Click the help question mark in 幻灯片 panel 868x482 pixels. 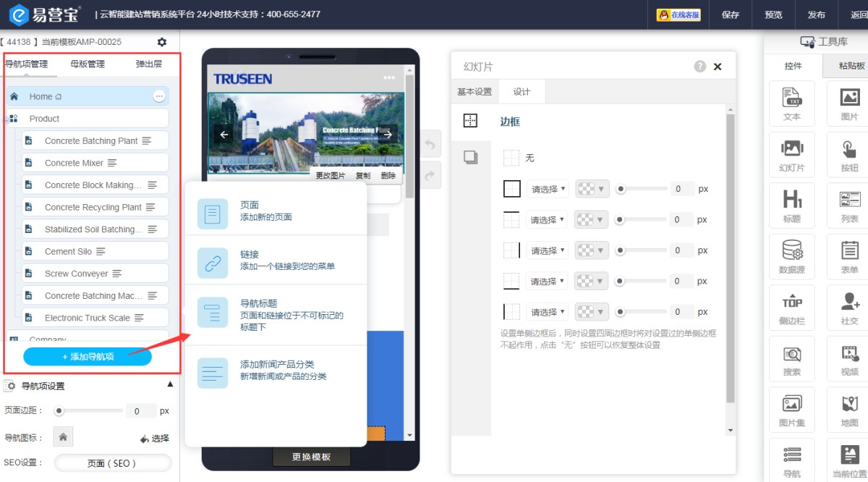click(699, 67)
